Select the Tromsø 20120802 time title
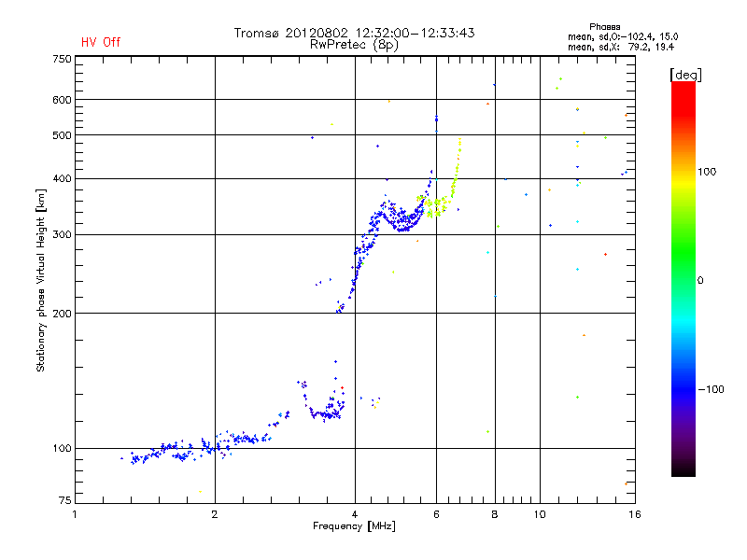The height and width of the screenshot is (560, 747). click(354, 33)
